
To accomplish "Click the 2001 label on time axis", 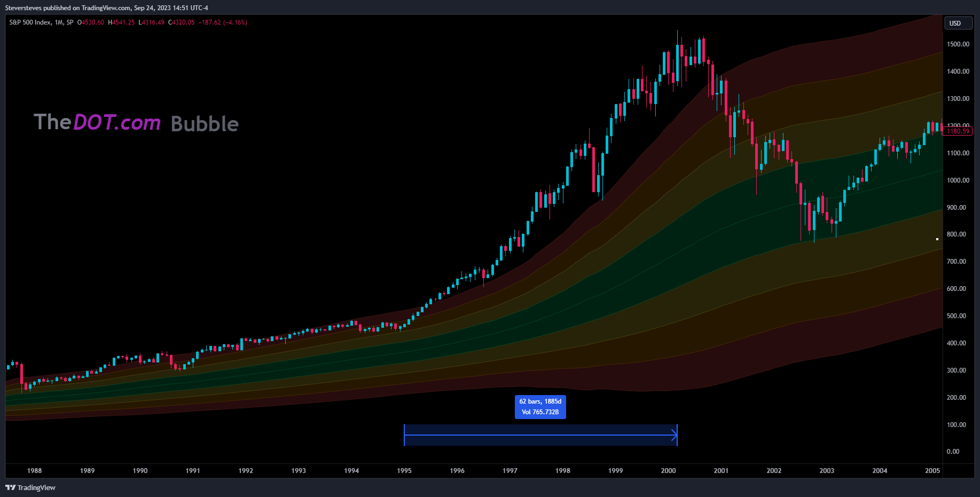I will click(722, 471).
